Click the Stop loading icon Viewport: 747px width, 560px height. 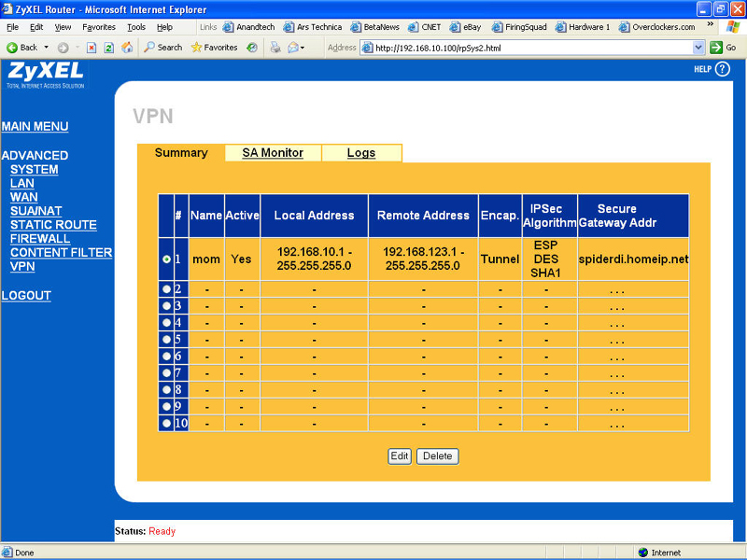pyautogui.click(x=92, y=48)
